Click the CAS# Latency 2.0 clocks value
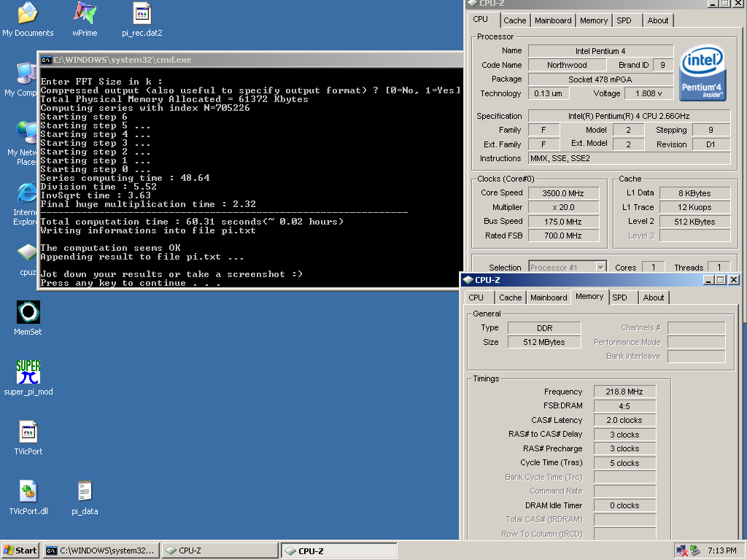Screen dimensions: 747x560 [x=624, y=421]
